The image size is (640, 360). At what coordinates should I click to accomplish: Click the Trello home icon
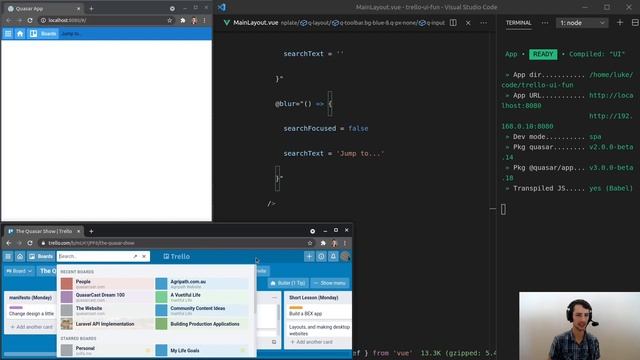coord(20,256)
